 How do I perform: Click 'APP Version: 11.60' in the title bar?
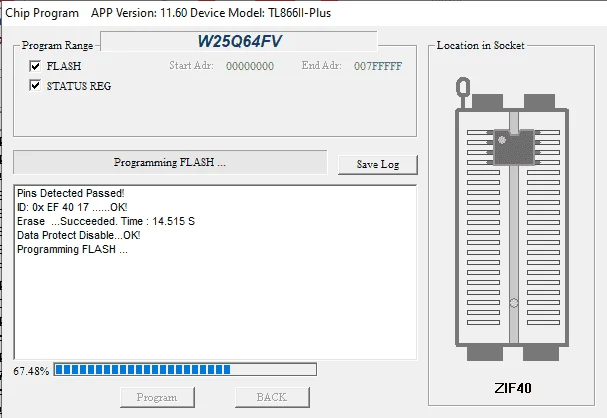pos(139,13)
